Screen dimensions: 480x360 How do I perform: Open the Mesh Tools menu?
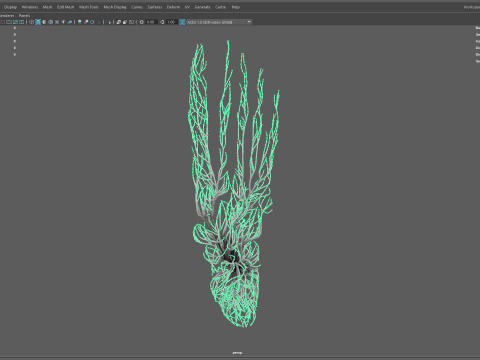(x=89, y=7)
